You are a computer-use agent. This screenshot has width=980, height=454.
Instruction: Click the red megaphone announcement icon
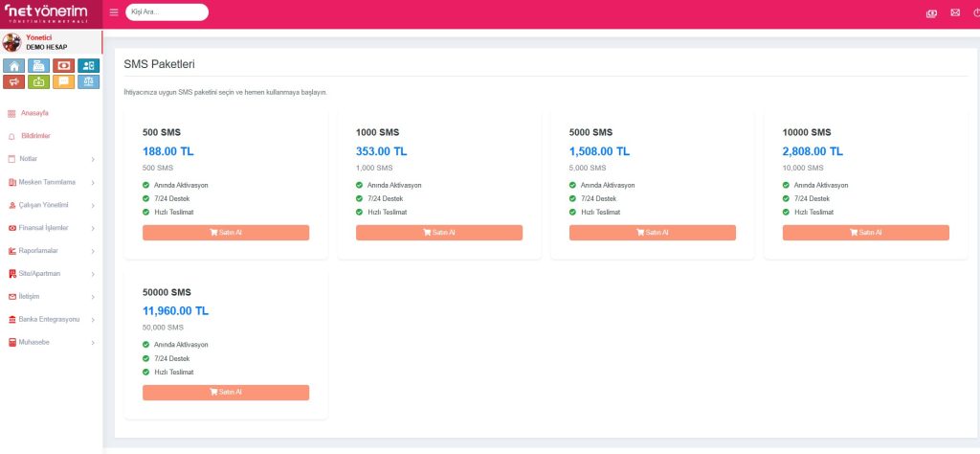pos(14,82)
